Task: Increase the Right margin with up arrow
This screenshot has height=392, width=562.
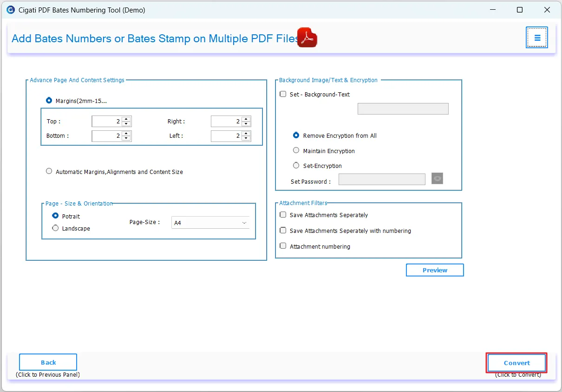Action: tap(246, 119)
